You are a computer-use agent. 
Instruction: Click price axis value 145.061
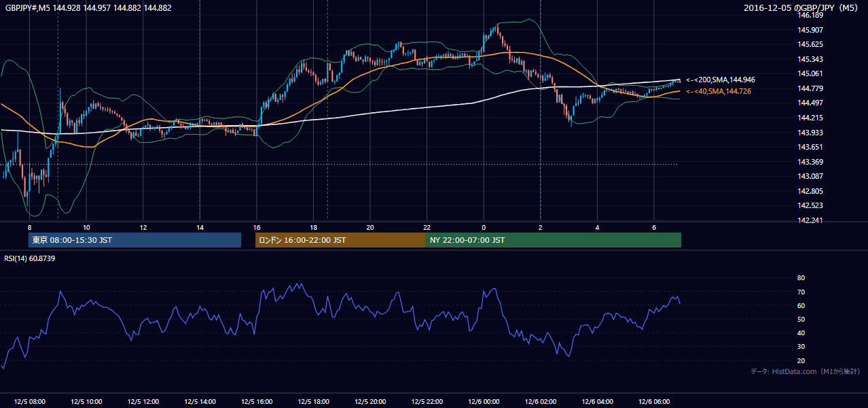click(x=810, y=73)
